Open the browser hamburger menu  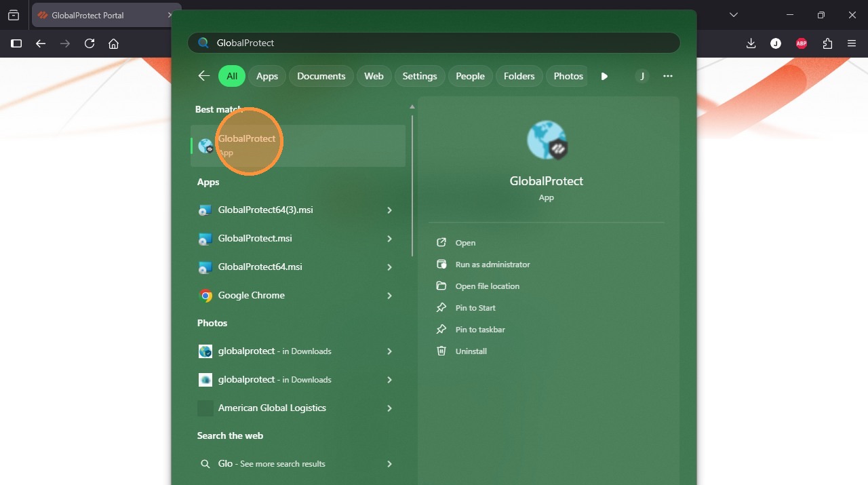tap(852, 43)
